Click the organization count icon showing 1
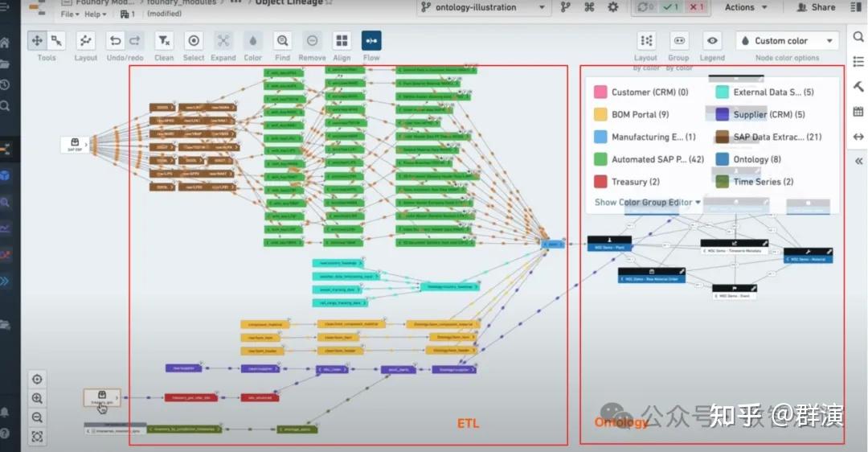This screenshot has width=868, height=452. (128, 14)
